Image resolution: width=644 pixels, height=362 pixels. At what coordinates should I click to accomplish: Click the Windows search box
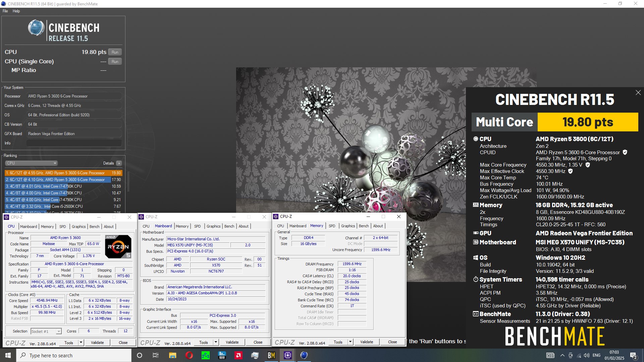pos(74,355)
